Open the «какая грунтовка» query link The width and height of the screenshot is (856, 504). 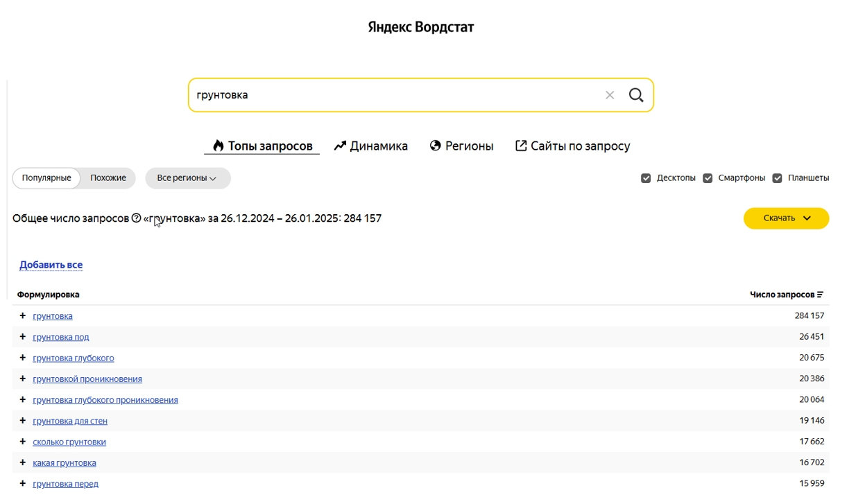(65, 463)
